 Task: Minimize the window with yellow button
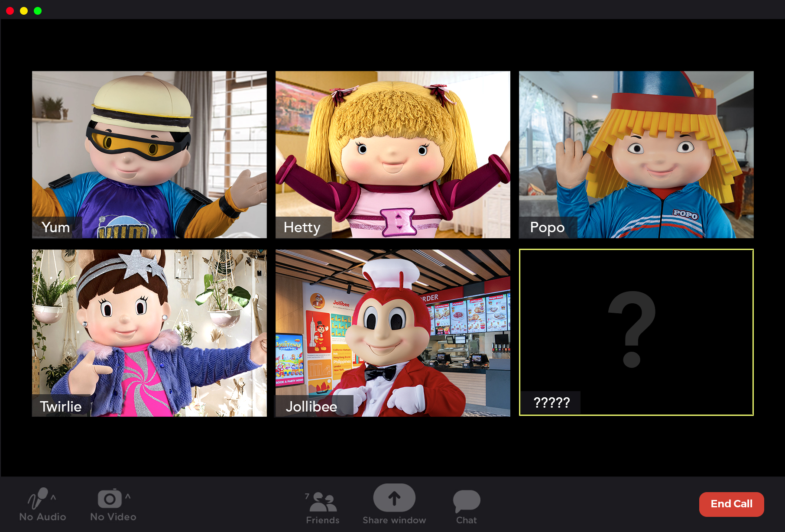[x=24, y=11]
